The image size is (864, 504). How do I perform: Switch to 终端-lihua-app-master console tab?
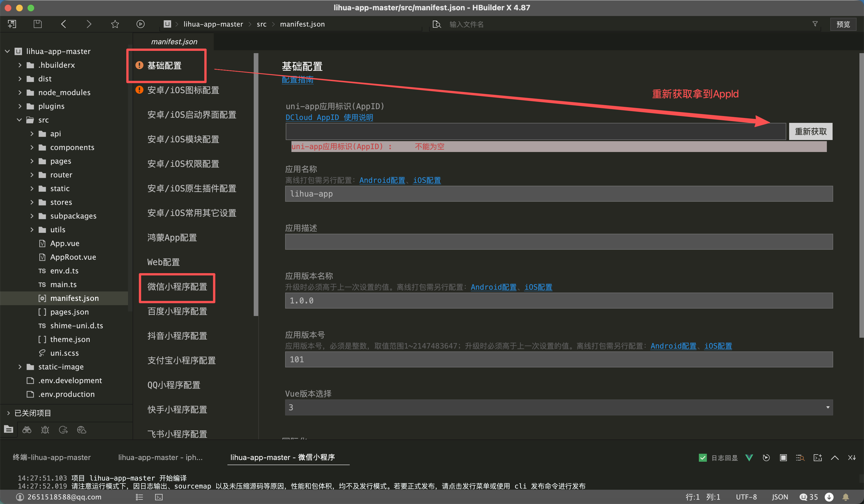point(52,457)
